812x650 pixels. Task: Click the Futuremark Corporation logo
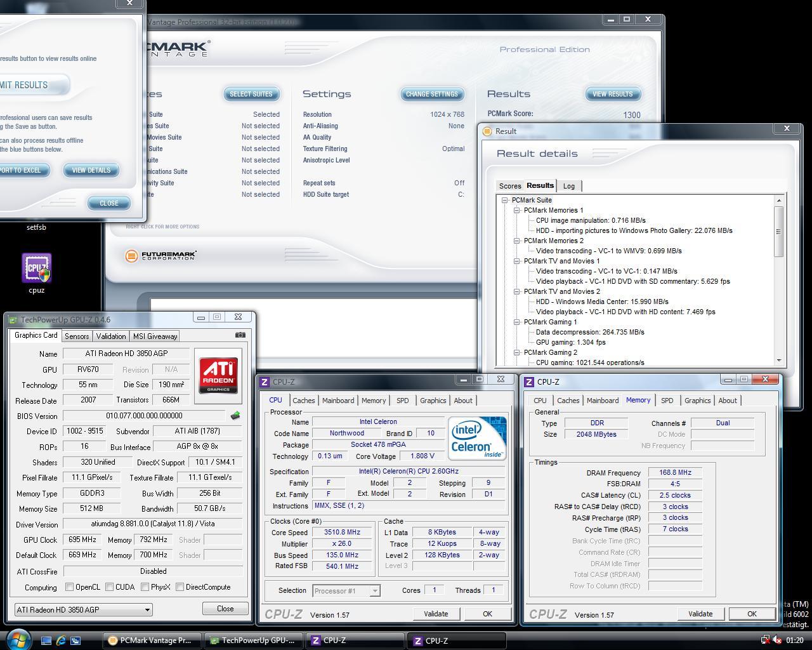click(x=161, y=256)
